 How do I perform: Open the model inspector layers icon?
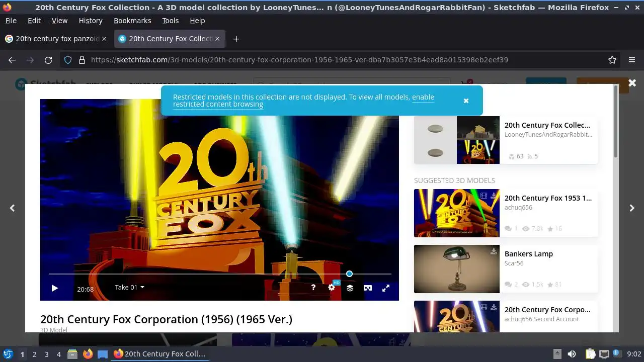coord(350,288)
